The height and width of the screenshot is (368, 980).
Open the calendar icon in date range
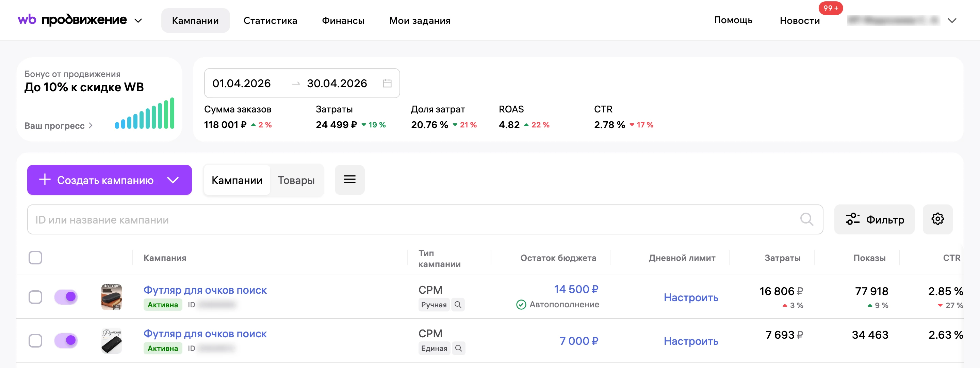pyautogui.click(x=387, y=83)
